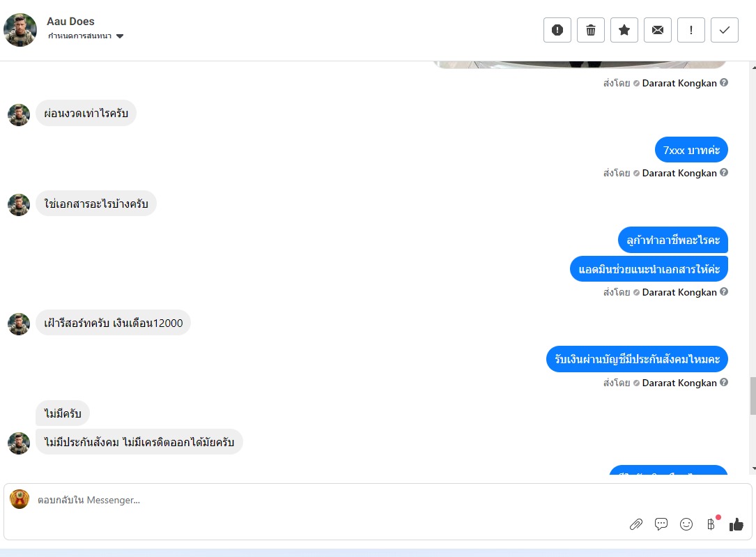Viewport: 756px width, 557px height.
Task: Mark conversation as spam icon
Action: point(557,30)
